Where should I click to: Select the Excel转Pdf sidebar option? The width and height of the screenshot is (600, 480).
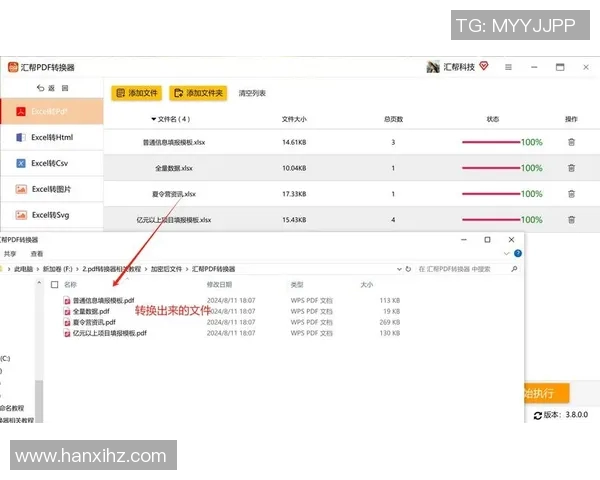click(52, 111)
